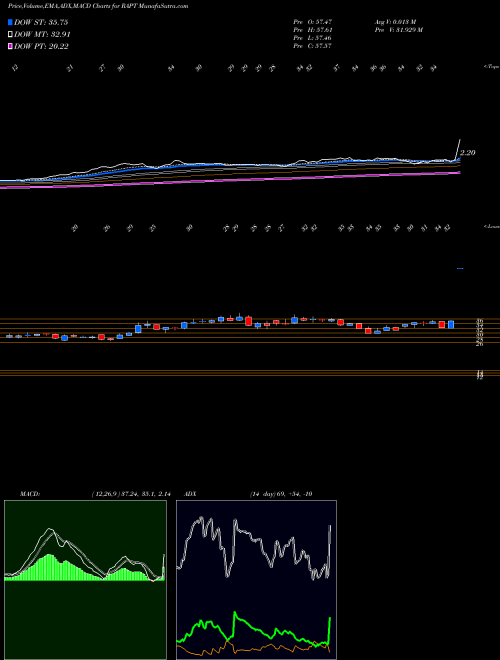500x660 pixels.
Task: Click the 'Pre H: 37.61' high value
Action: pyautogui.click(x=313, y=29)
